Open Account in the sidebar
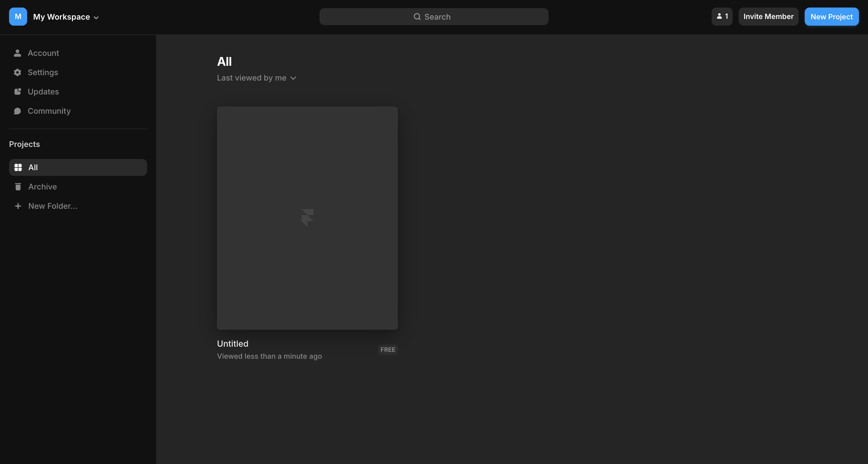This screenshot has height=464, width=868. click(78, 53)
